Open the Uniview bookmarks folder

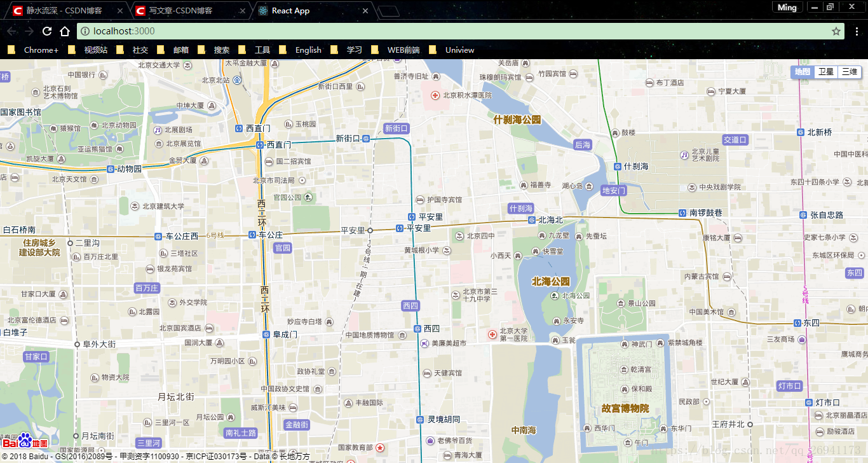click(452, 50)
